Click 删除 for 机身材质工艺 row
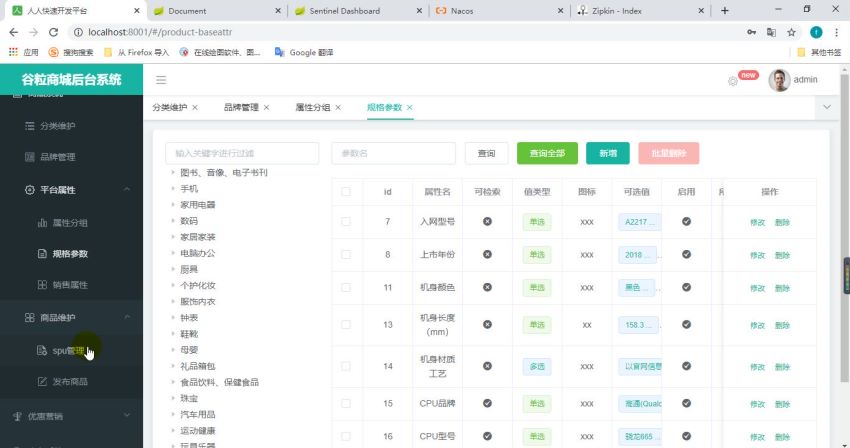This screenshot has width=850, height=448. [782, 367]
